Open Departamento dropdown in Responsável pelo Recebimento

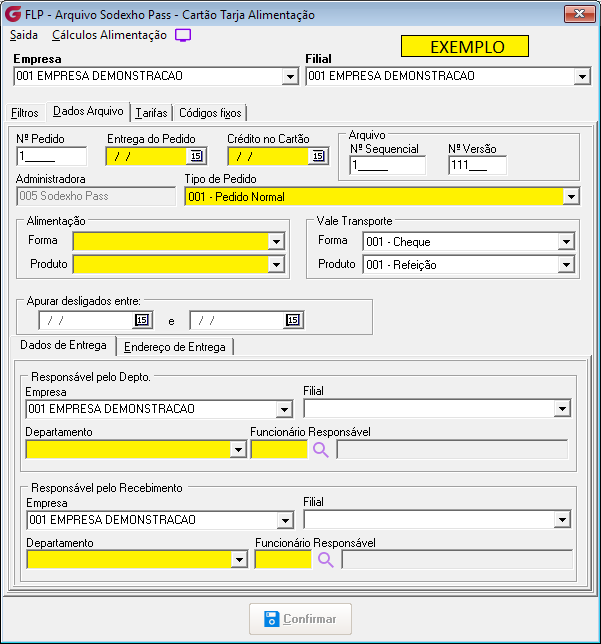pos(239,560)
